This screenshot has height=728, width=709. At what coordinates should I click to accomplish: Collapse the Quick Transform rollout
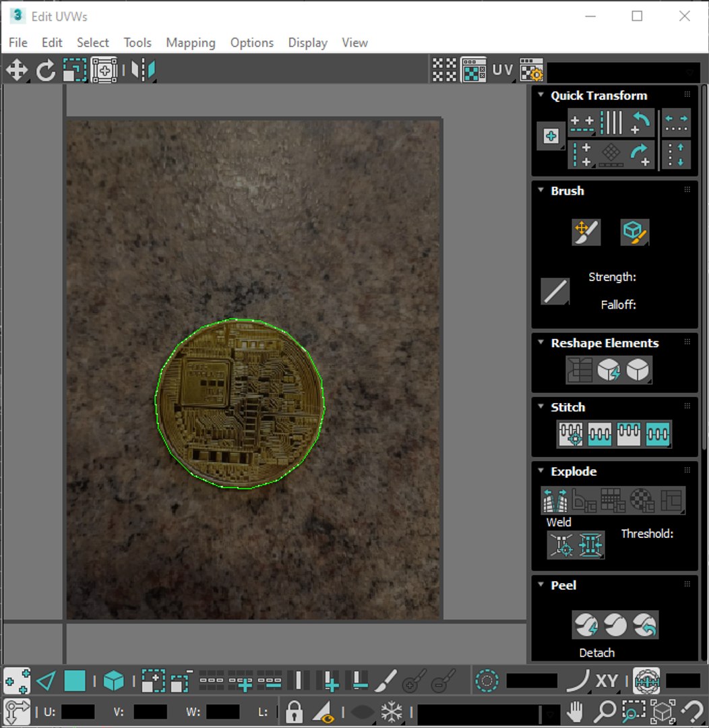[541, 95]
